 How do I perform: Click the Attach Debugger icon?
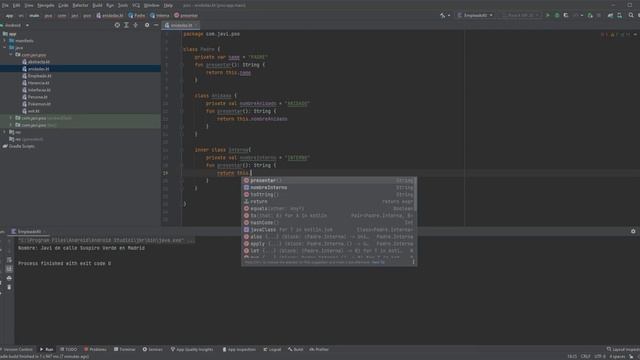590,16
